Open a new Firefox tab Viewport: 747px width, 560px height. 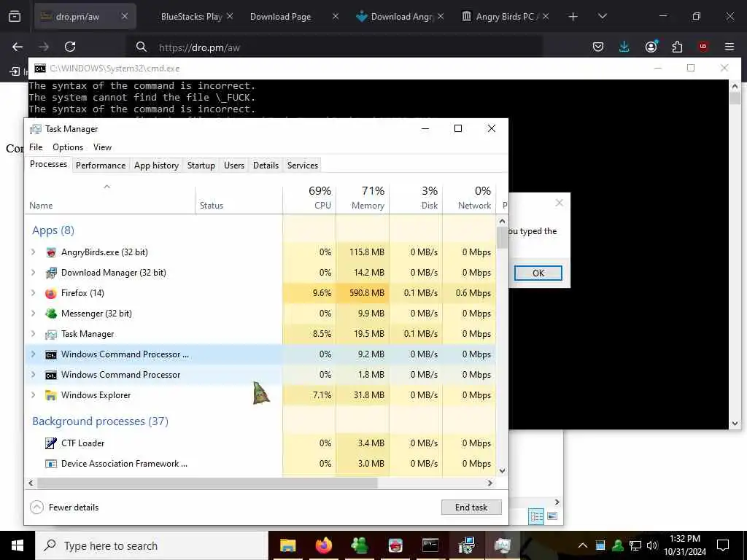pyautogui.click(x=573, y=17)
